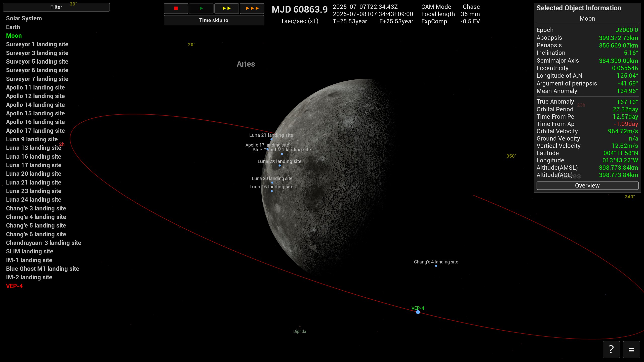Click the yellow fast-forward button

coord(226,9)
